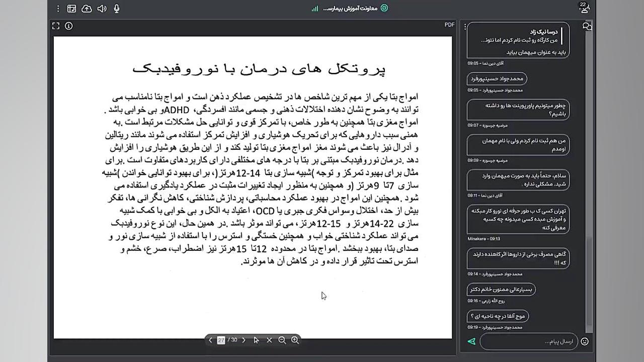
Task: Click total pages indicator / 30
Action: pyautogui.click(x=232, y=340)
